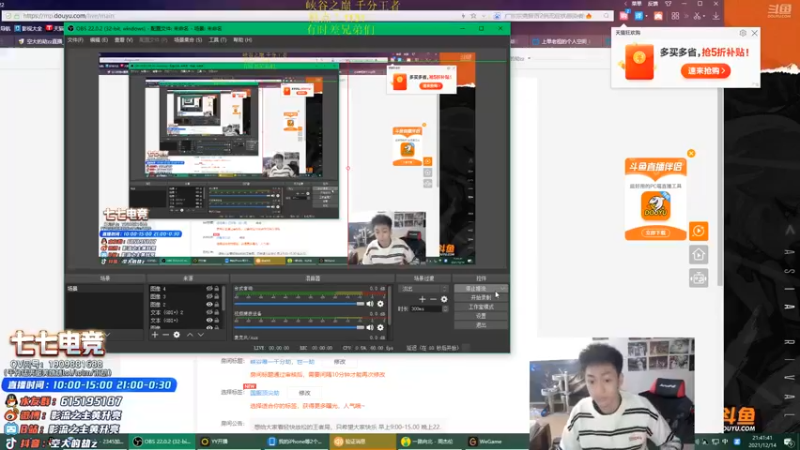800x450 pixels.
Task: Click the 工作室模式 button in OBS controls
Action: pos(481,307)
